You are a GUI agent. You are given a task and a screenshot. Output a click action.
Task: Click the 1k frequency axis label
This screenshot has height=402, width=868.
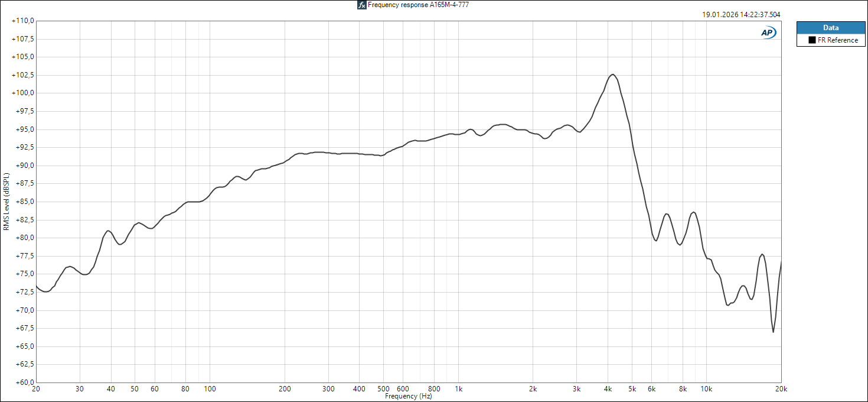[459, 389]
